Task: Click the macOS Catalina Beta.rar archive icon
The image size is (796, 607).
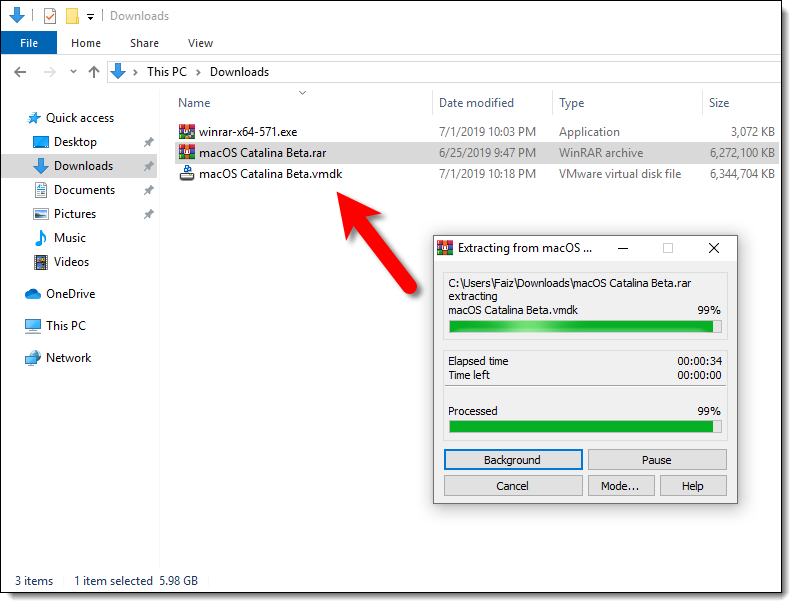Action: coord(187,152)
